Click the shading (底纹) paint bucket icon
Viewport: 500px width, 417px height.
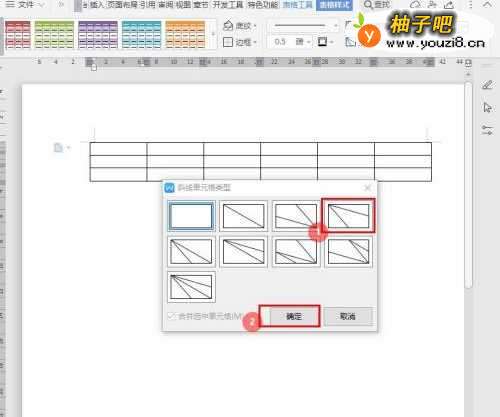tap(228, 25)
